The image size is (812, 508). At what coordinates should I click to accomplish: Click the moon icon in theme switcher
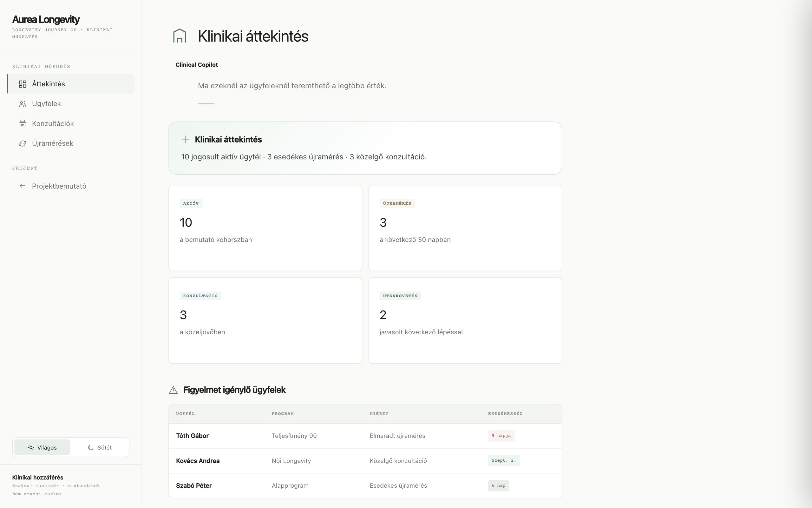tap(91, 448)
